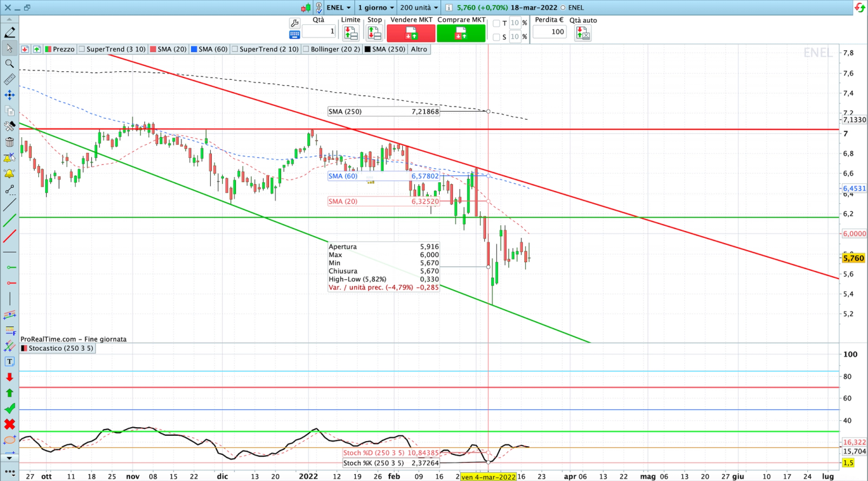This screenshot has width=868, height=481.
Task: Click the red Vendere MKT button
Action: [411, 33]
